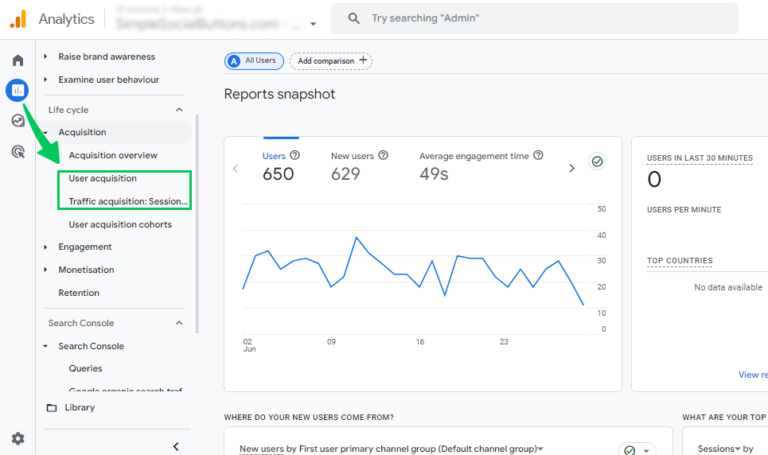Open the Explore icon in sidebar
The height and width of the screenshot is (455, 768).
pos(17,121)
